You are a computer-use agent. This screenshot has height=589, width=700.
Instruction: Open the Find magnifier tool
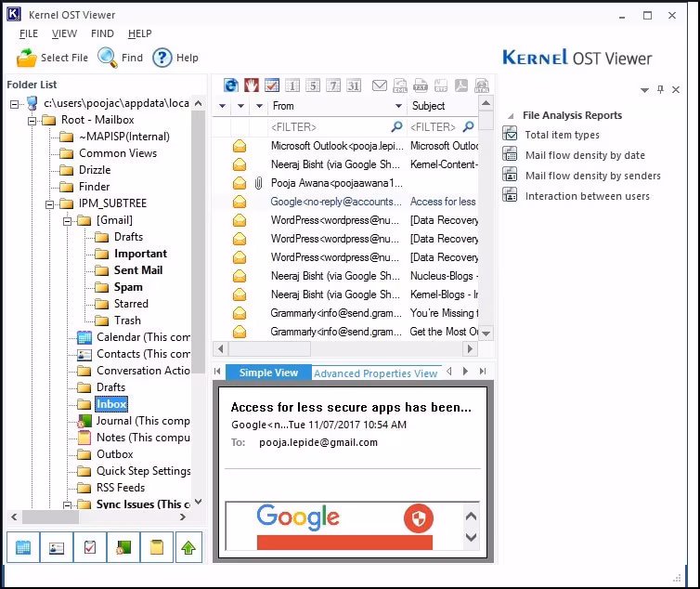[x=108, y=58]
